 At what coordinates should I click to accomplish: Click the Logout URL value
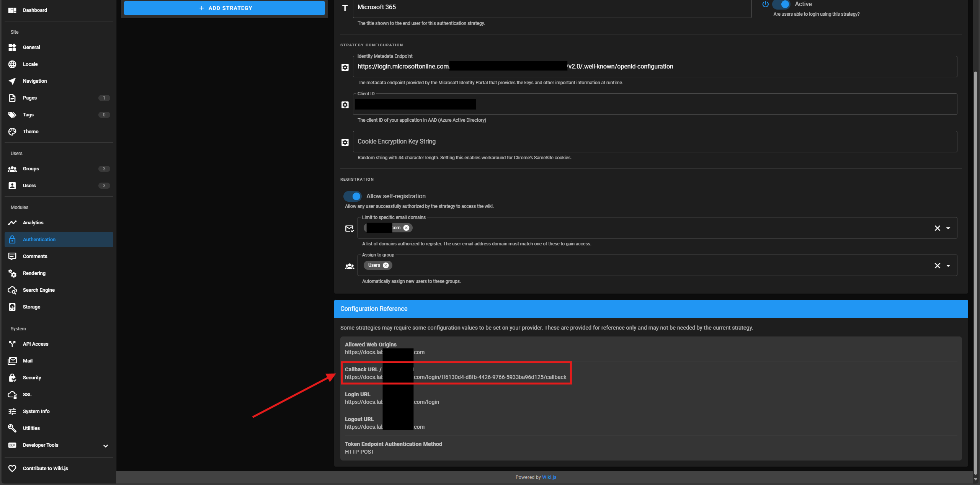[x=385, y=427]
